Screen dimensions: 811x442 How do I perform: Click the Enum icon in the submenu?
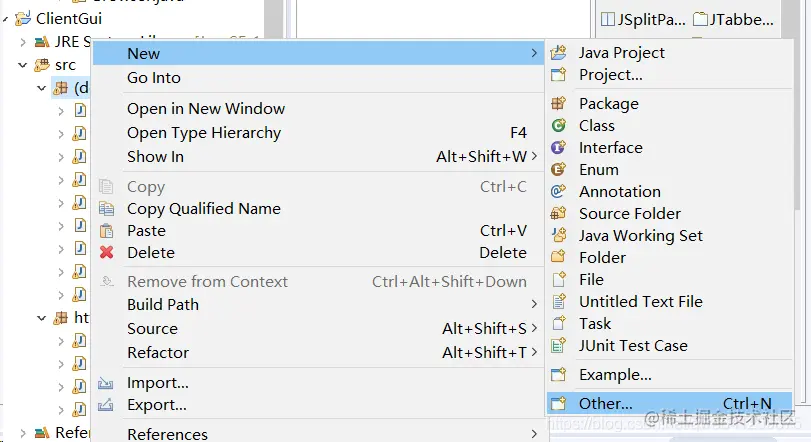click(x=559, y=170)
